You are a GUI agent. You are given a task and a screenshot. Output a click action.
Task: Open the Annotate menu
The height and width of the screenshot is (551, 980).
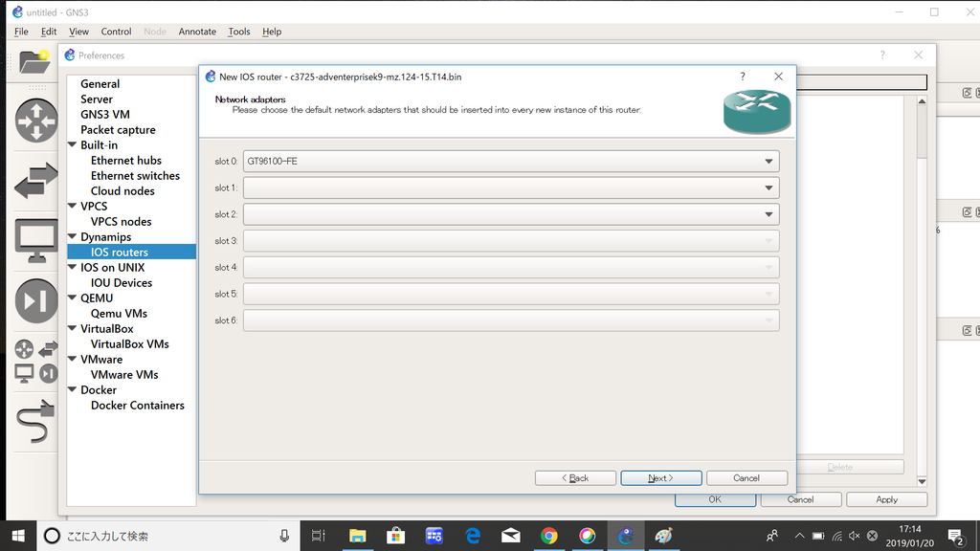coord(197,32)
